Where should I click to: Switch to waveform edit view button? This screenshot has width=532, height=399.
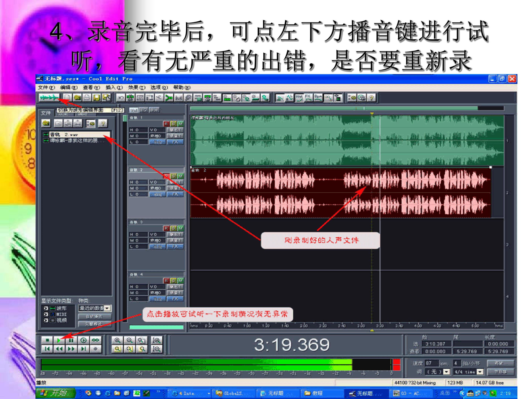click(x=49, y=98)
